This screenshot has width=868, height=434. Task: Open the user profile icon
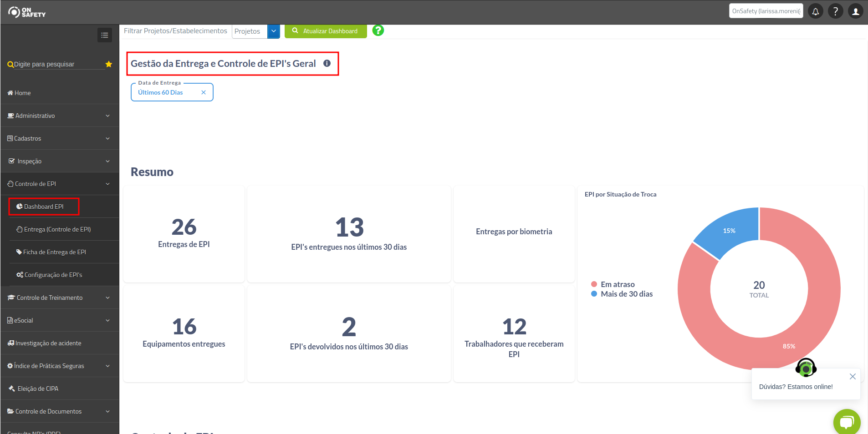[855, 11]
